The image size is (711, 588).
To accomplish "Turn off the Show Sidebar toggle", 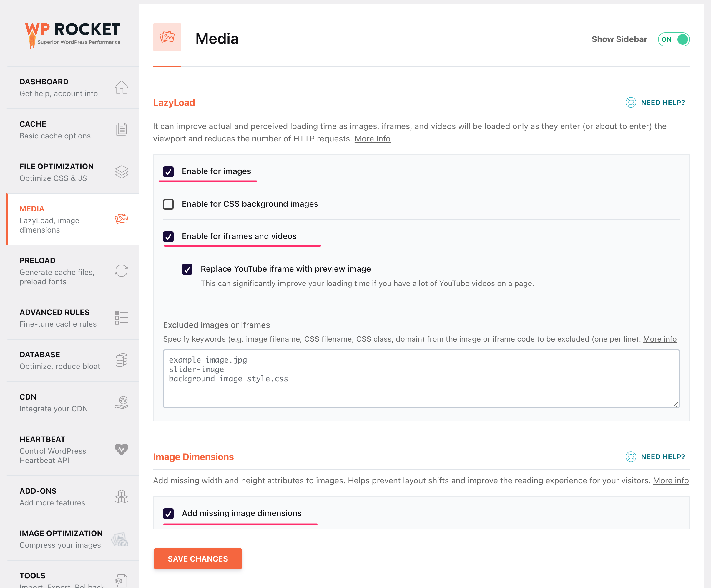I will point(673,40).
